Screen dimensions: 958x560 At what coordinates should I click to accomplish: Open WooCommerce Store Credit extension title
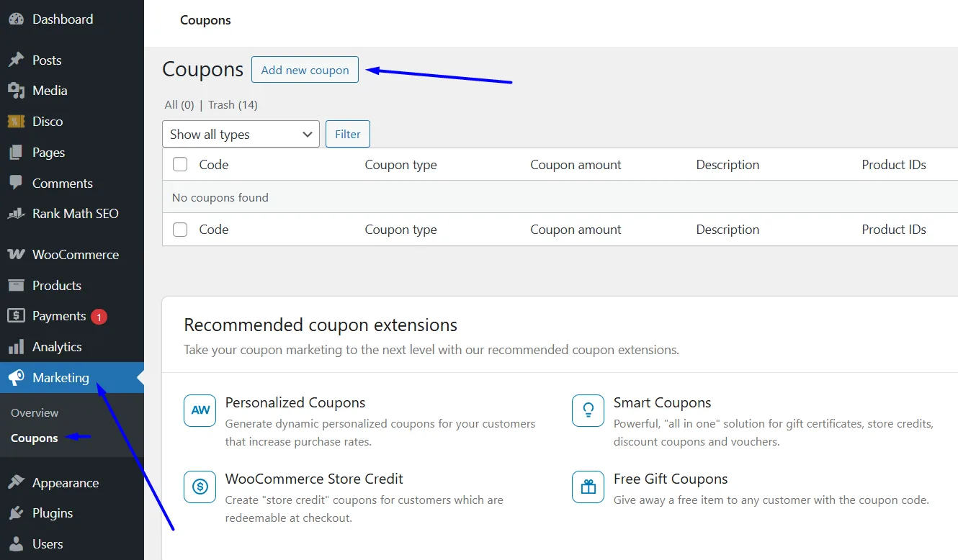[314, 479]
